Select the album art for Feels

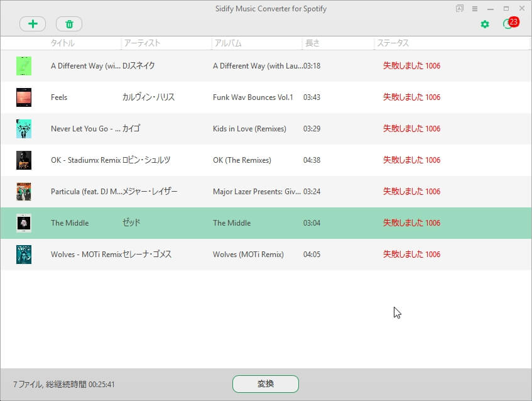coord(24,97)
